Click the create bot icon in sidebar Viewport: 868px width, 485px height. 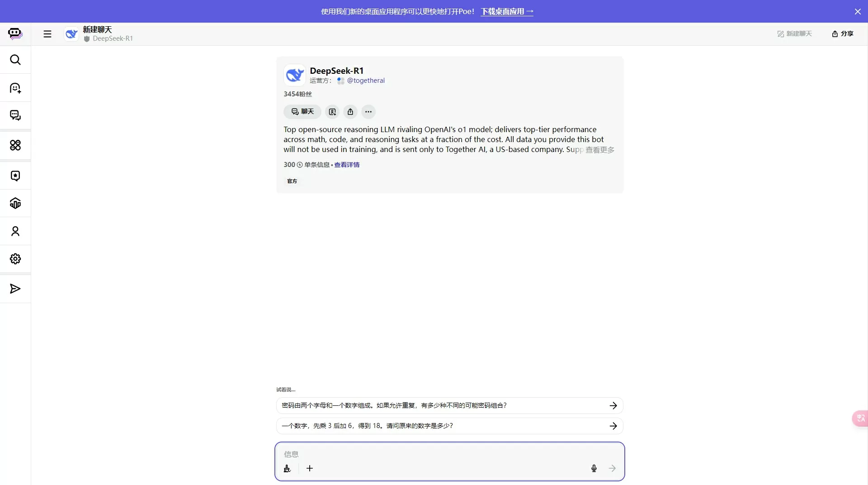point(15,88)
